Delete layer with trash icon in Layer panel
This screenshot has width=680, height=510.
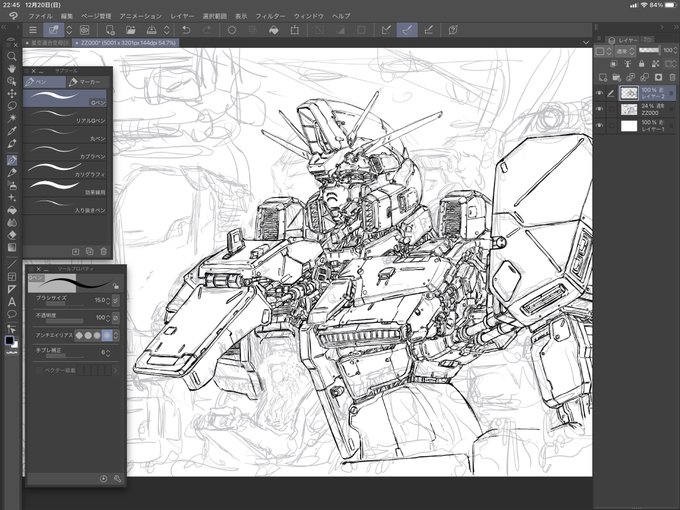pyautogui.click(x=672, y=77)
